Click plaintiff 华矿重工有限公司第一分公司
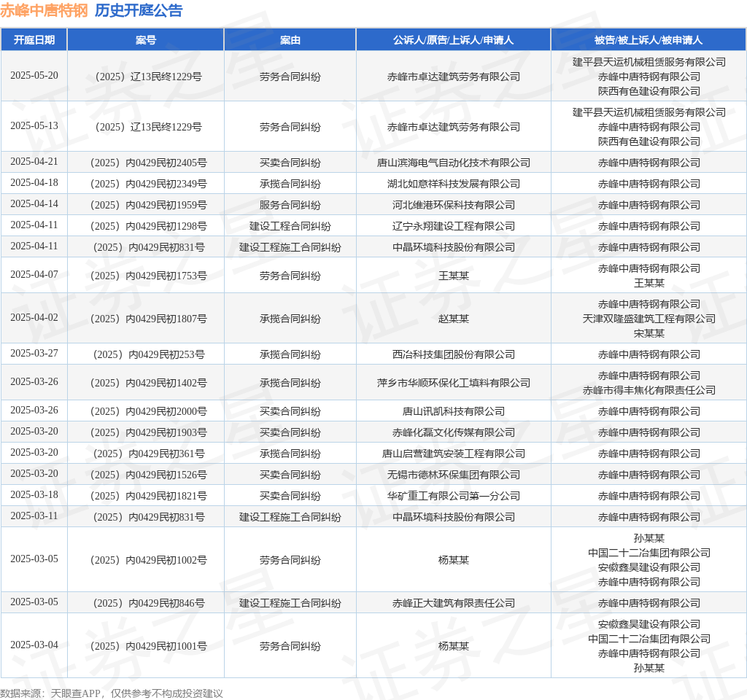 (x=454, y=496)
